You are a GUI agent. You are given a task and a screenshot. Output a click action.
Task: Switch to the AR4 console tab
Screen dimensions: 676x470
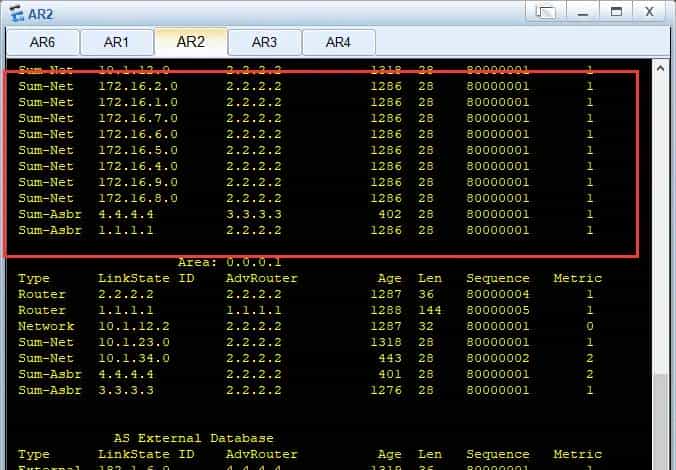point(338,42)
